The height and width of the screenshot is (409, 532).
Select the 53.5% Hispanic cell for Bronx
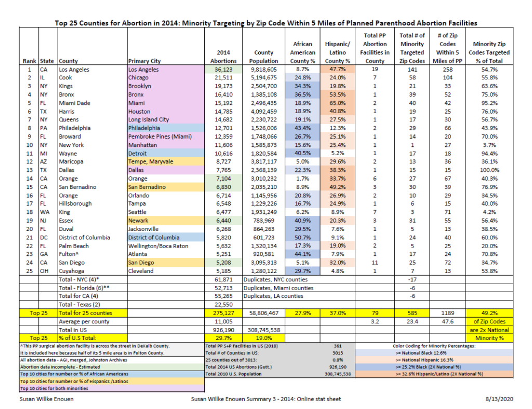337,94
